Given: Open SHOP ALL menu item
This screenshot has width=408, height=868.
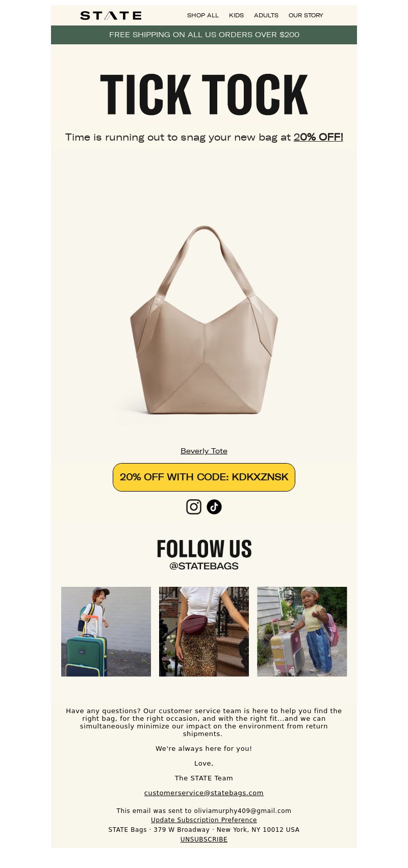Looking at the screenshot, I should point(203,15).
